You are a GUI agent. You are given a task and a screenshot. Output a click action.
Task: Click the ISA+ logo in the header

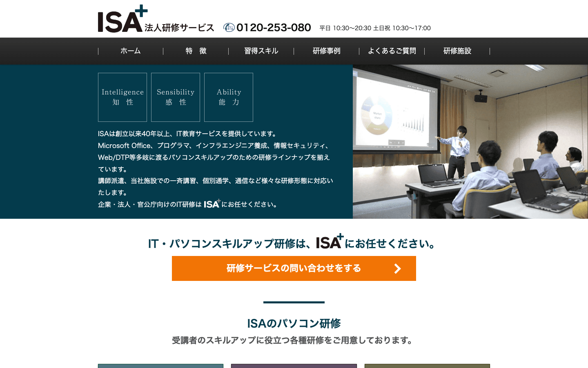click(x=122, y=19)
